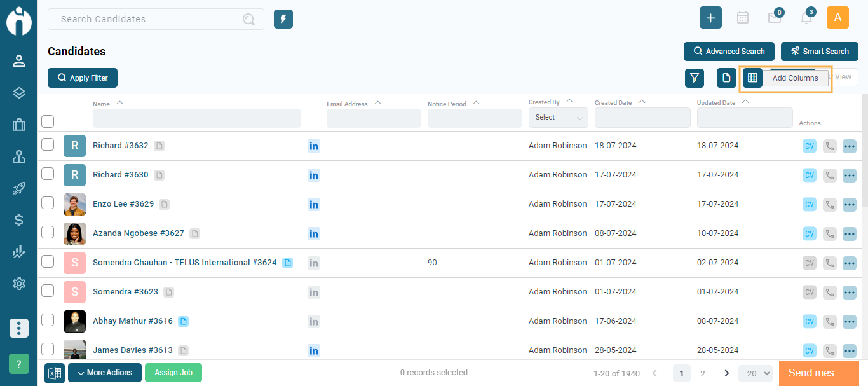
Task: Expand the More Actions dropdown
Action: point(105,373)
